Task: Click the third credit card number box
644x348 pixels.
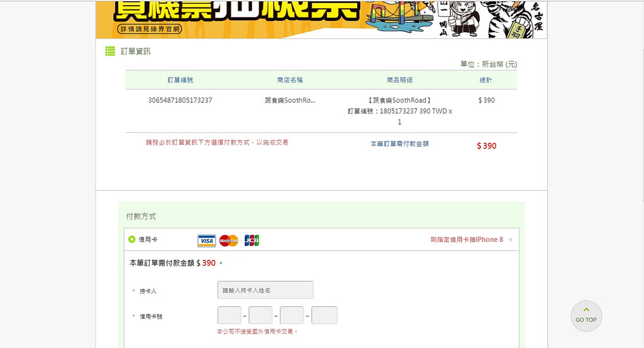Action: click(292, 315)
